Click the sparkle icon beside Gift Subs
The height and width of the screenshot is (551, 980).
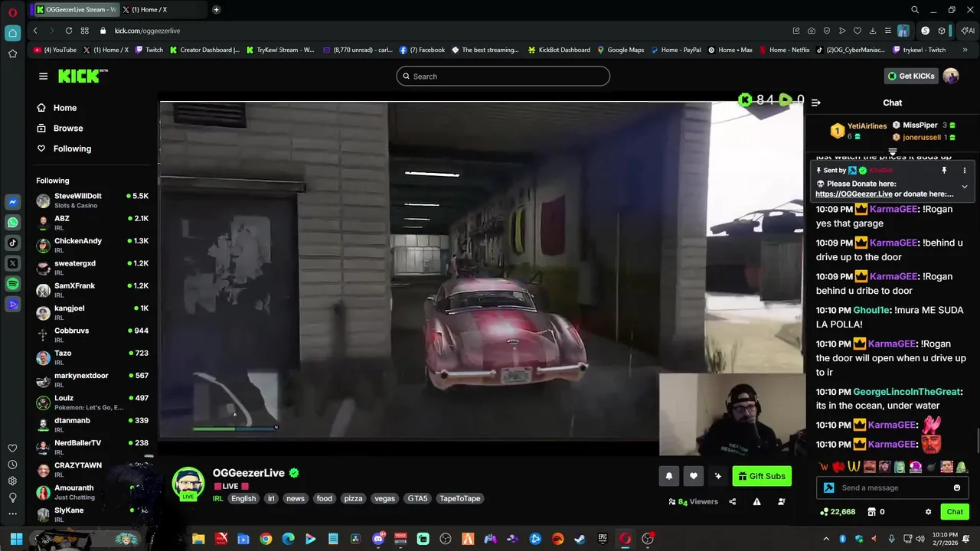pyautogui.click(x=717, y=476)
